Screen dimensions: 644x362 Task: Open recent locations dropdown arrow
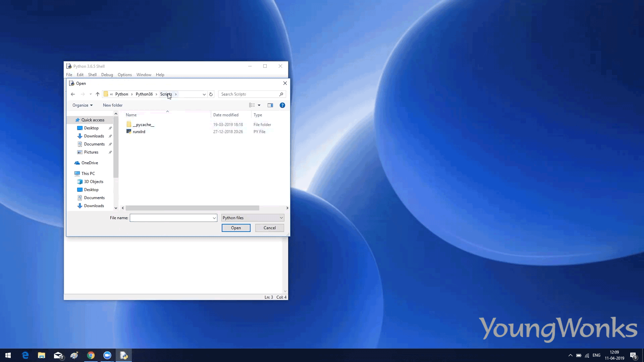91,94
